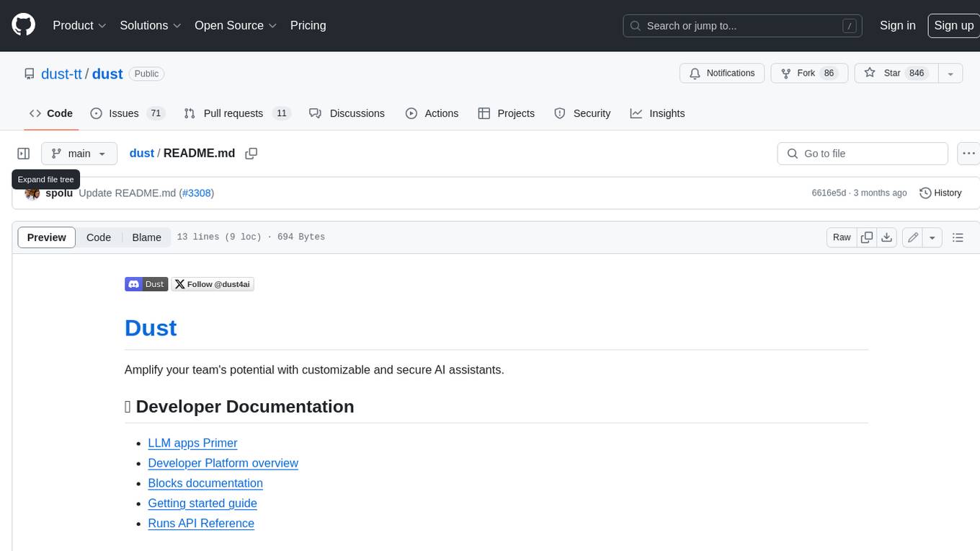Open spolu author profile
Image resolution: width=980 pixels, height=551 pixels.
coord(59,193)
